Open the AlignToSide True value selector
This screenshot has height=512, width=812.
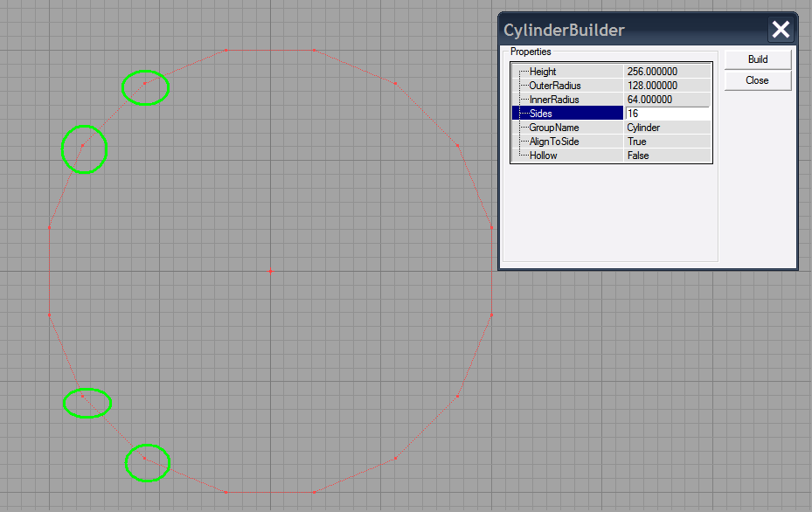point(669,141)
